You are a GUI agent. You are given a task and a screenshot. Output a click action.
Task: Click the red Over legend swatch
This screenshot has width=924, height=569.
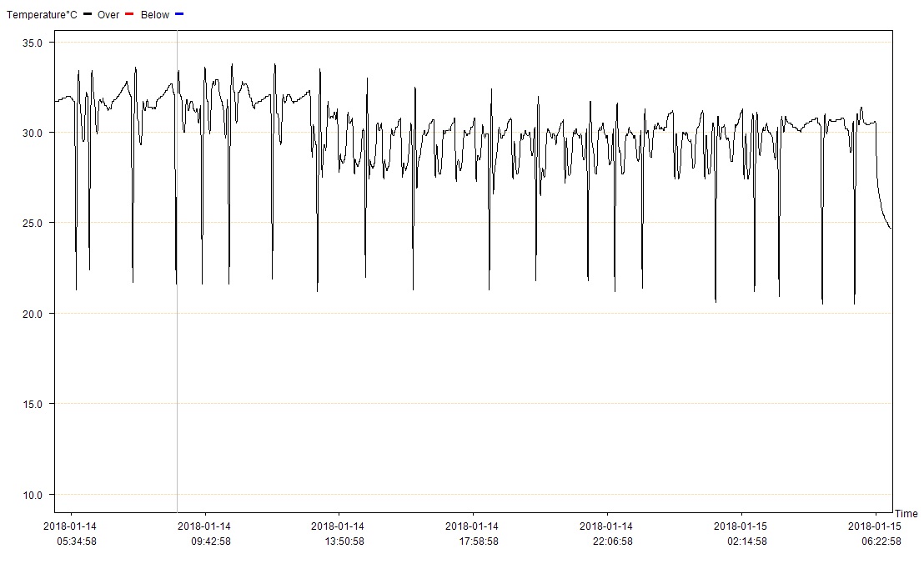coord(129,15)
